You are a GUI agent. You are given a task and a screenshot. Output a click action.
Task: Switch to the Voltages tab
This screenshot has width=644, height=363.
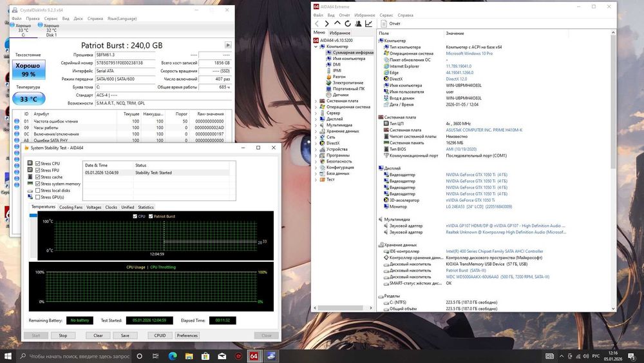(x=93, y=207)
